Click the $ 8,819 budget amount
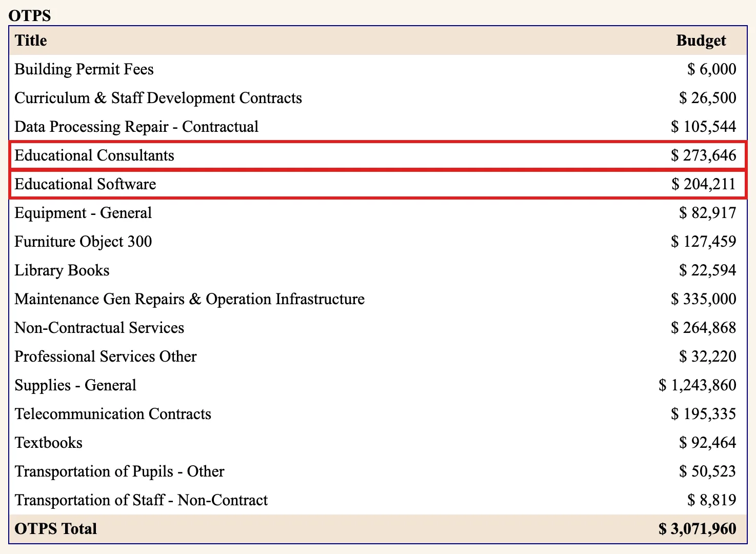Viewport: 756px width, 554px height. pos(712,500)
